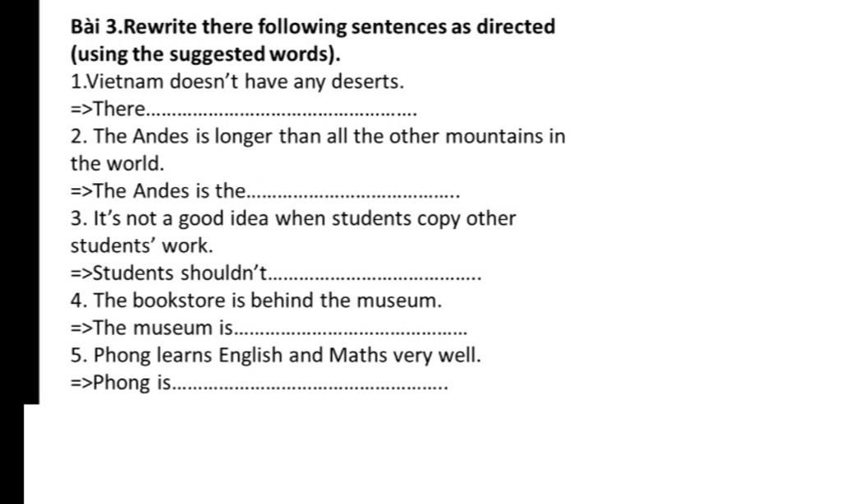Click the blank after '=>The Andes is the'

pos(354,194)
